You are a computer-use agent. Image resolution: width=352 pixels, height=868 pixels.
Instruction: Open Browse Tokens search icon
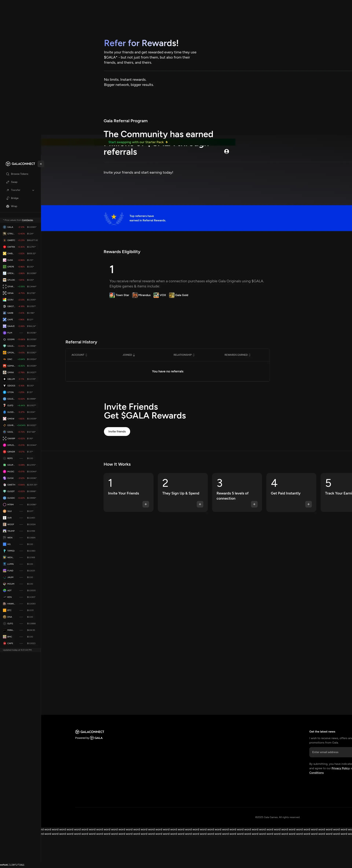7,174
